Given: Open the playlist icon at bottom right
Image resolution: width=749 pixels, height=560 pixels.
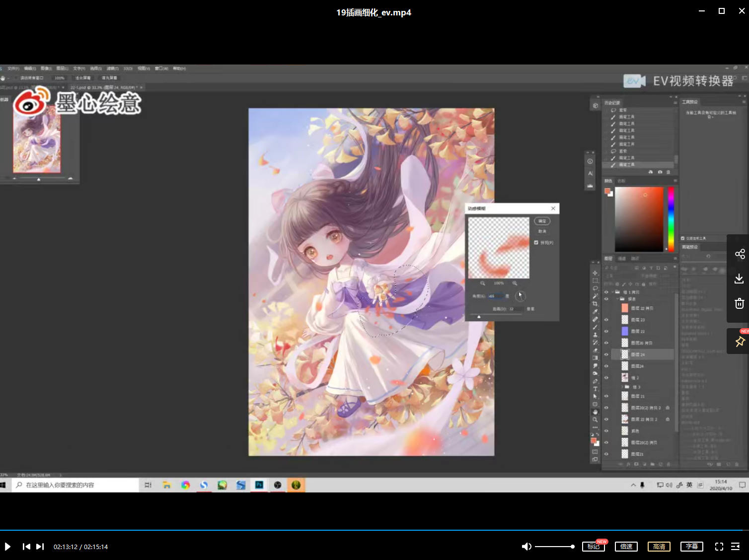Looking at the screenshot, I should 736,547.
